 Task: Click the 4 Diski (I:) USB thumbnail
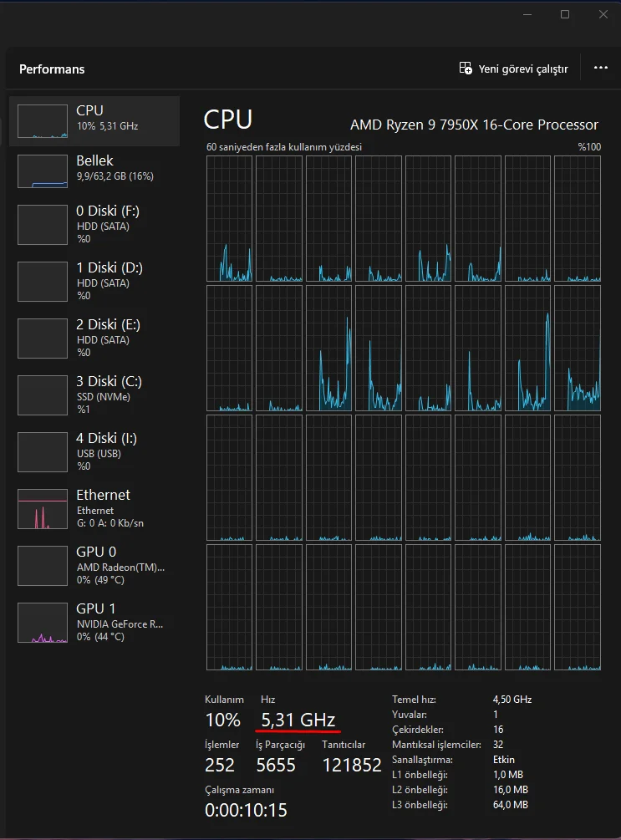click(x=43, y=452)
